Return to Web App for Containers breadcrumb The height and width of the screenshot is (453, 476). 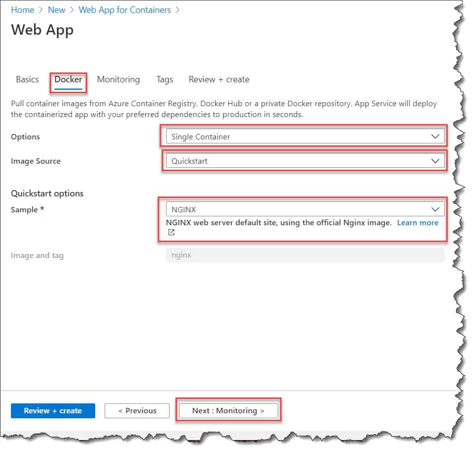pos(124,9)
